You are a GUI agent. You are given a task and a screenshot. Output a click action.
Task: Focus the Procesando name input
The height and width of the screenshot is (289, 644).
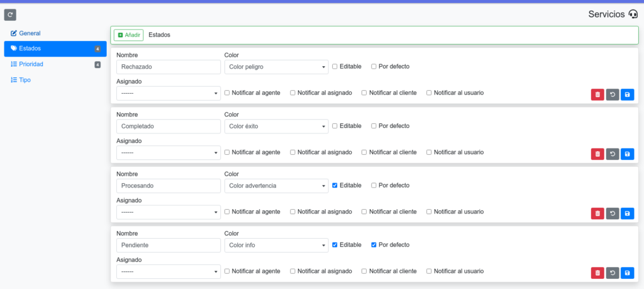169,186
